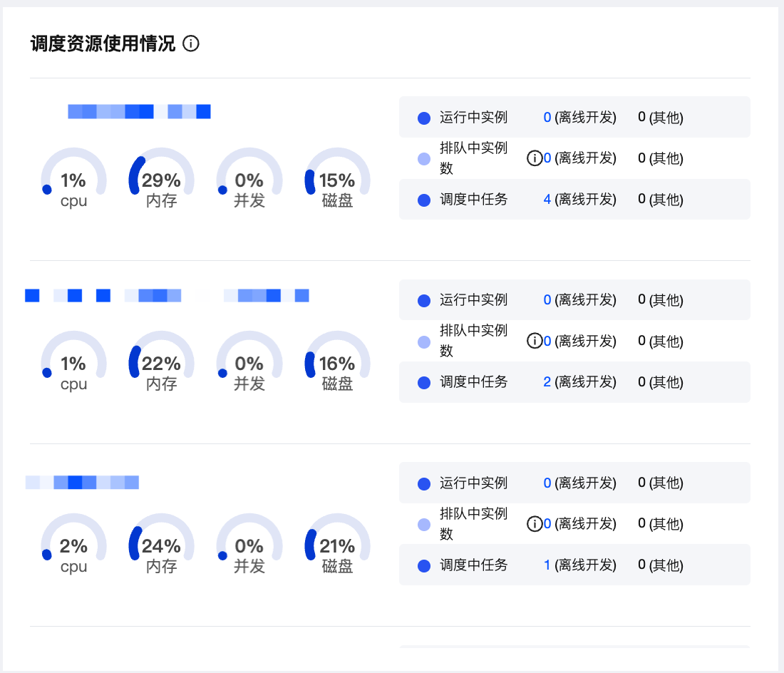This screenshot has width=784, height=673.
Task: Click the blue dot beside second group's 调度中任务
Action: coord(424,383)
